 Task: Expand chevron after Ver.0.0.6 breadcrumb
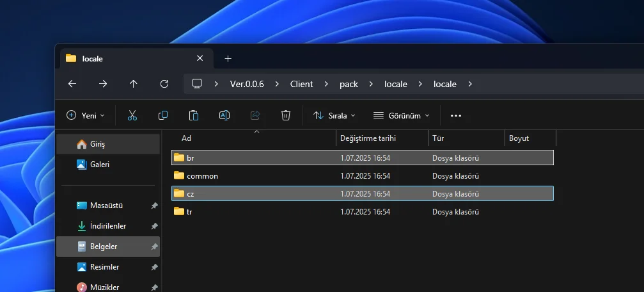[x=277, y=84]
